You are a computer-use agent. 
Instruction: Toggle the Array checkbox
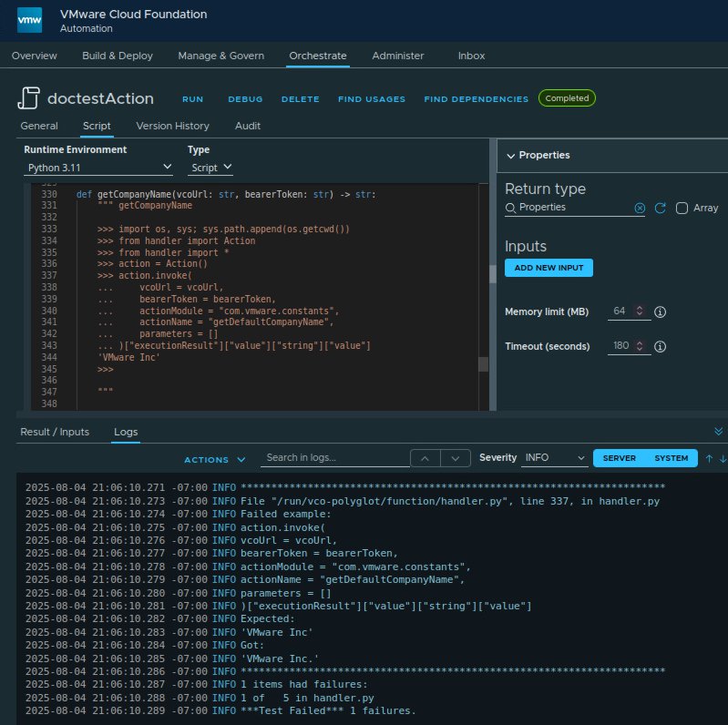682,208
